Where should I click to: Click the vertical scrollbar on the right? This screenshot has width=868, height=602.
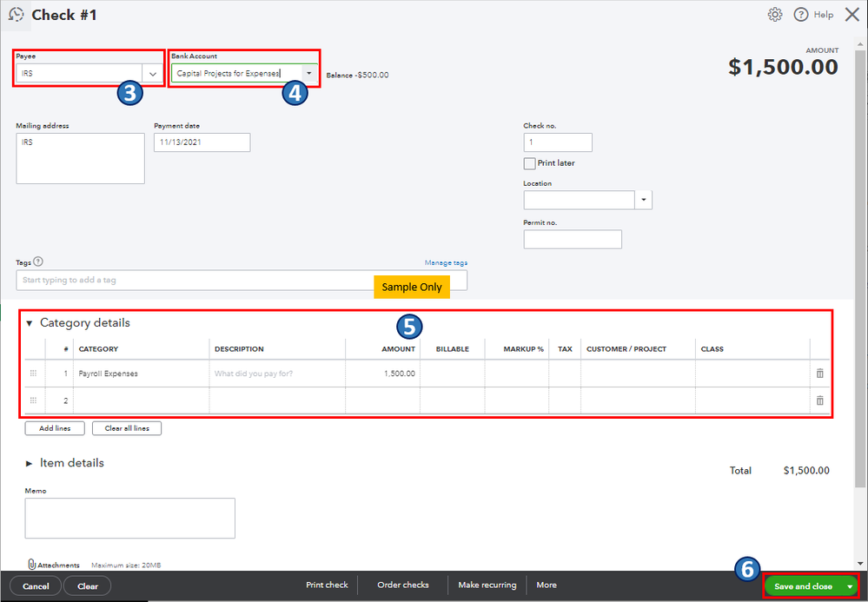859,268
